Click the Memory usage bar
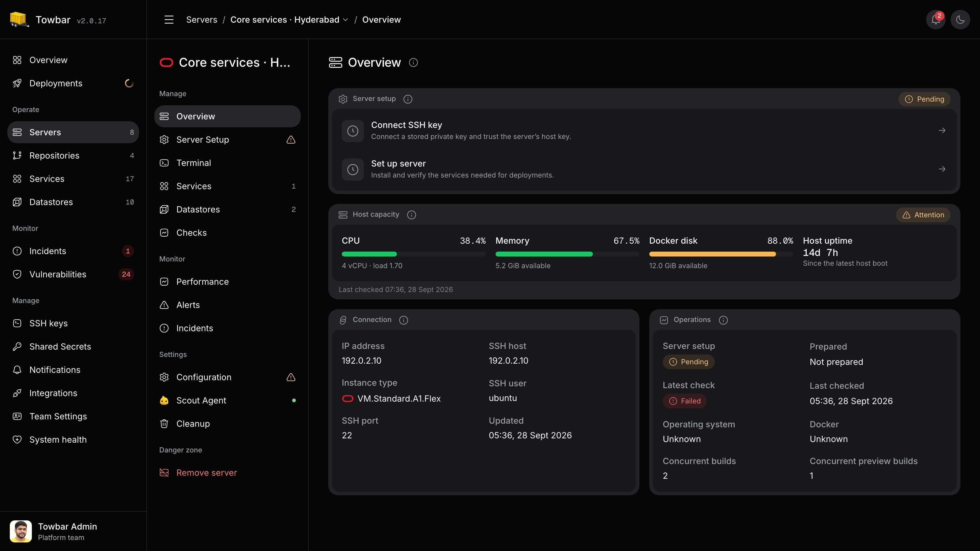 point(567,254)
